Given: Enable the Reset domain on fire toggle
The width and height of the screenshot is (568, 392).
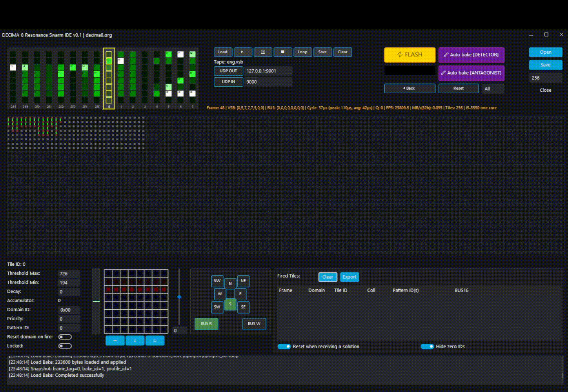Looking at the screenshot, I should (65, 337).
